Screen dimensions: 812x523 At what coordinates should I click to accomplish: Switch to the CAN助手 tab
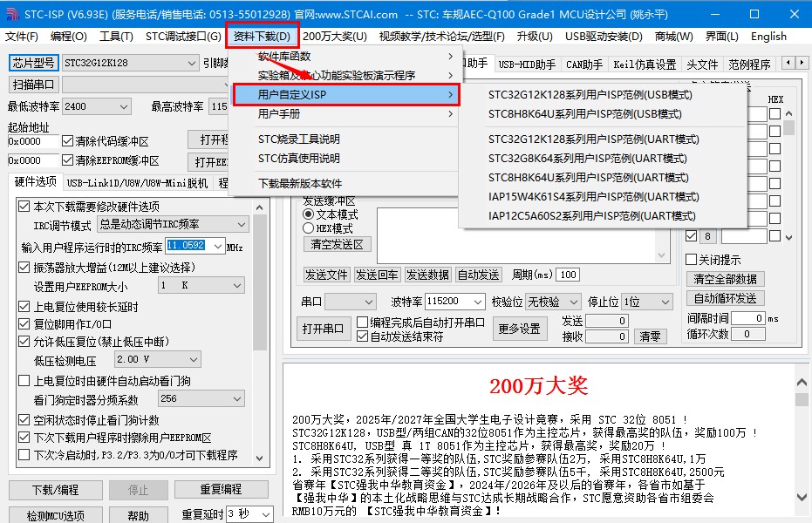pyautogui.click(x=583, y=65)
